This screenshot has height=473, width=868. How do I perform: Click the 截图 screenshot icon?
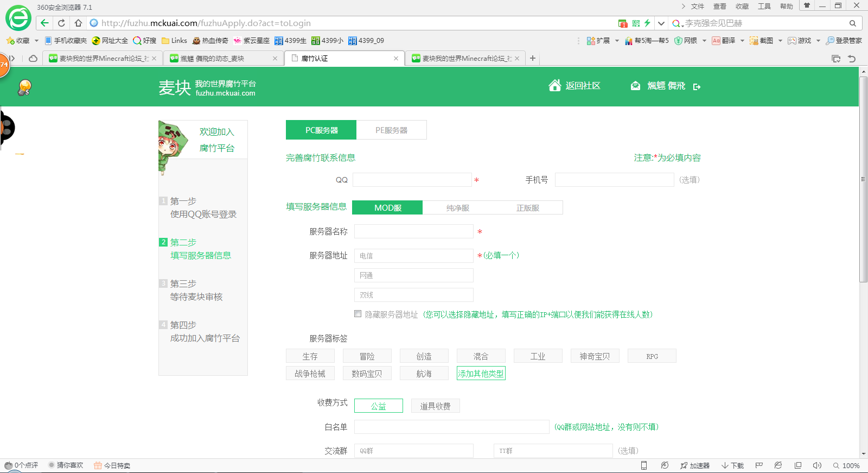coord(754,41)
